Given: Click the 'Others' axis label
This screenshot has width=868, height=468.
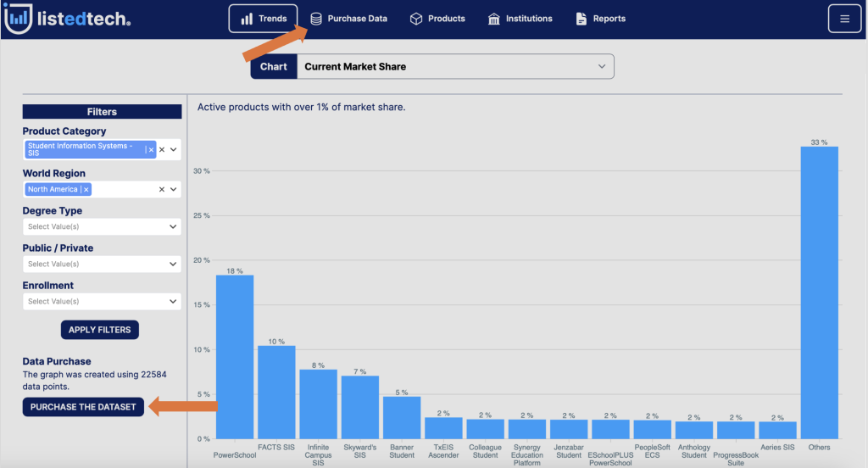Looking at the screenshot, I should [820, 448].
